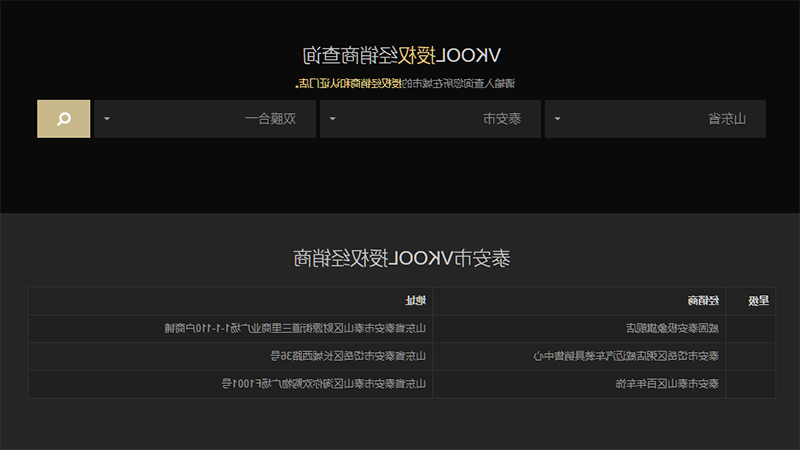Click the address containing 1-1-110
This screenshot has width=800, height=450.
pos(295,329)
